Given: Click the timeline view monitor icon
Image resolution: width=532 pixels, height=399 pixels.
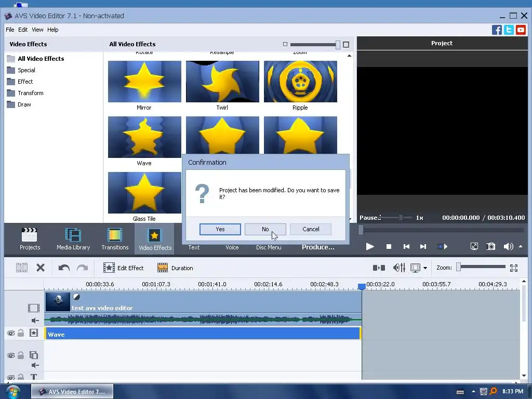Looking at the screenshot, I should [x=415, y=268].
